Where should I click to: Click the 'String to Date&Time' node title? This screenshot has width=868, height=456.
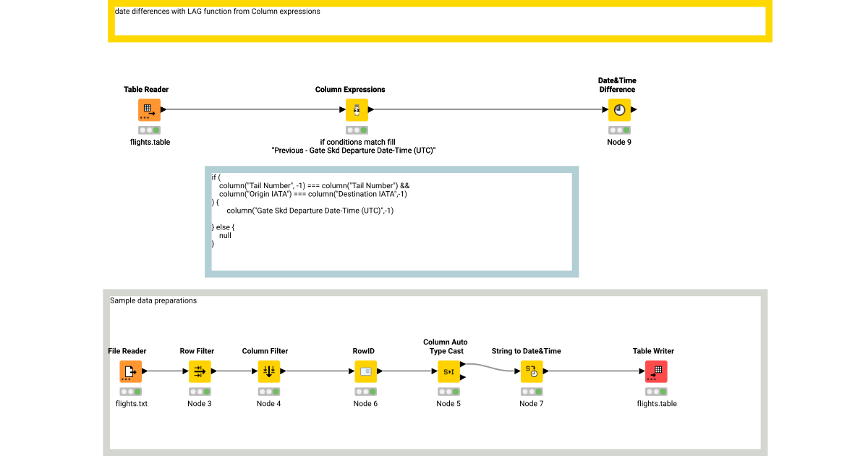pyautogui.click(x=527, y=351)
